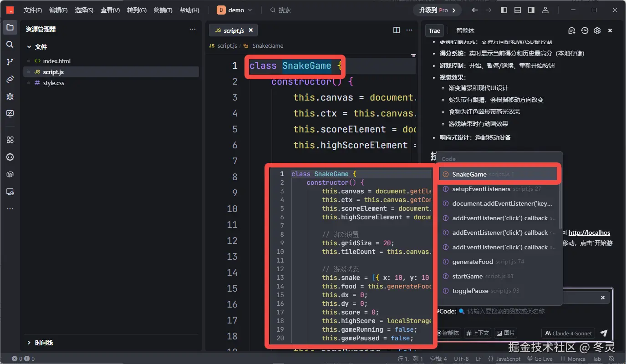This screenshot has width=626, height=364.
Task: Switch to the 智能体 tab
Action: [x=465, y=30]
